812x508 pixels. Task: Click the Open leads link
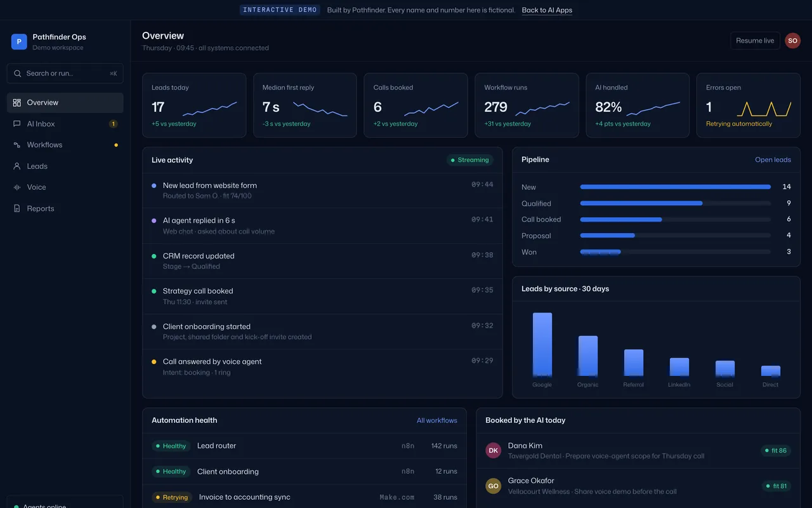pos(773,160)
